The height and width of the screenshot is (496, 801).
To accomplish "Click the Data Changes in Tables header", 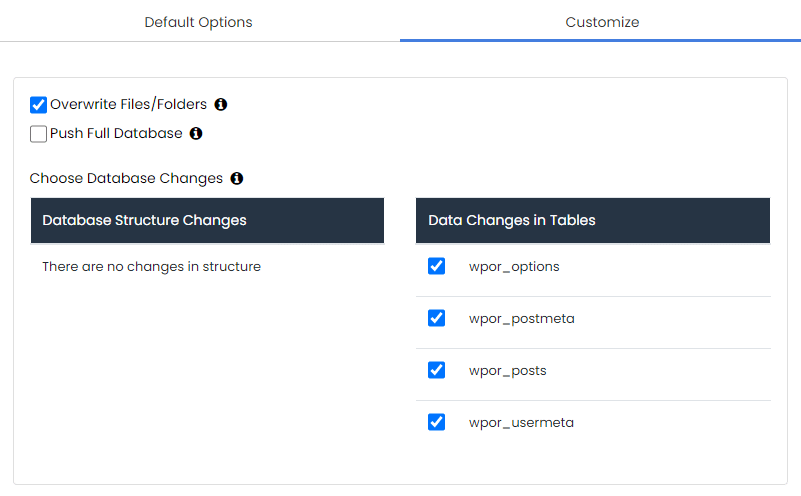I will (593, 220).
